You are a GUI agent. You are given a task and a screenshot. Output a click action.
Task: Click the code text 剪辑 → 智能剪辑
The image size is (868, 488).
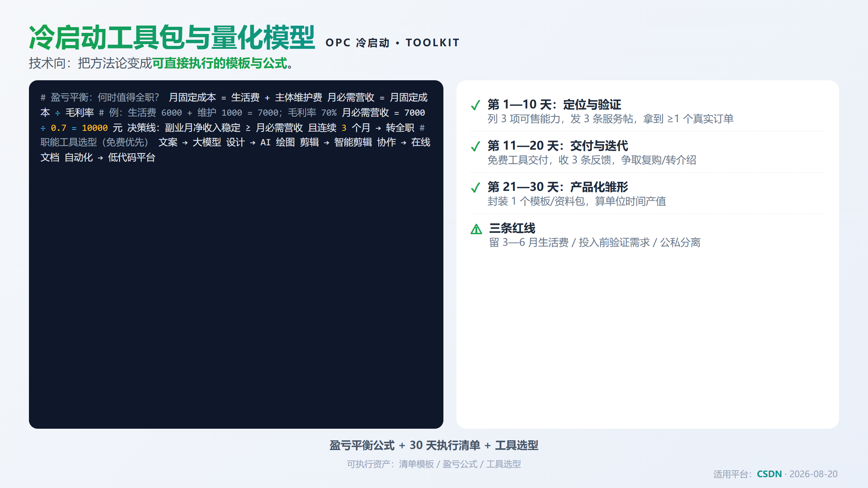[336, 142]
